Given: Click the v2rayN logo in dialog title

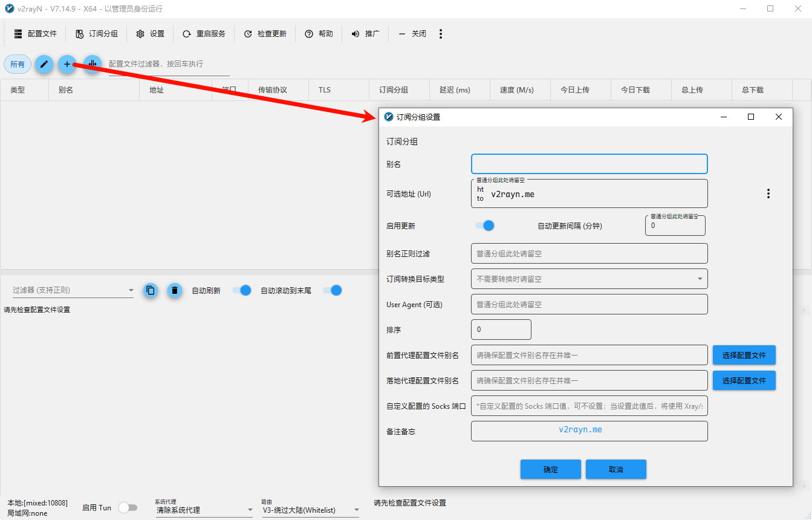Looking at the screenshot, I should point(389,117).
